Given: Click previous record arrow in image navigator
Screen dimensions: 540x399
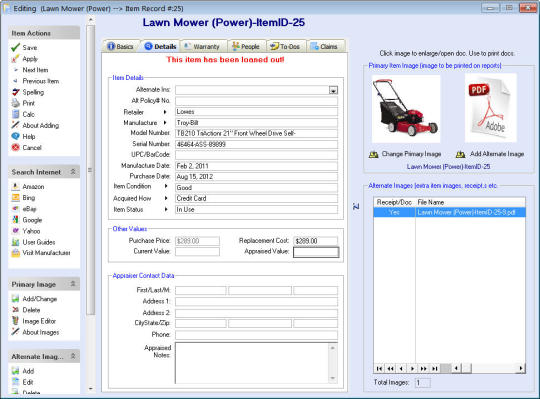Looking at the screenshot, I should (x=401, y=368).
